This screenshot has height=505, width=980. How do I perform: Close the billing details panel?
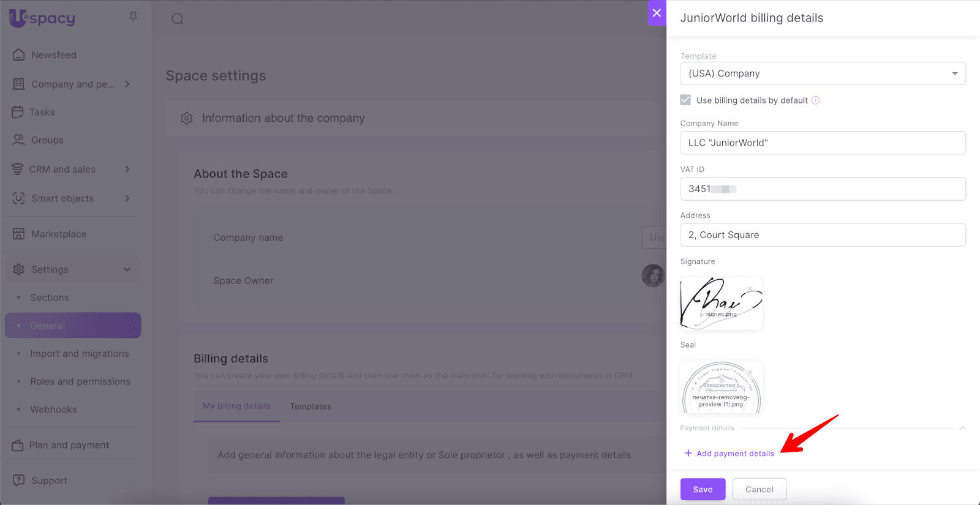[x=657, y=13]
